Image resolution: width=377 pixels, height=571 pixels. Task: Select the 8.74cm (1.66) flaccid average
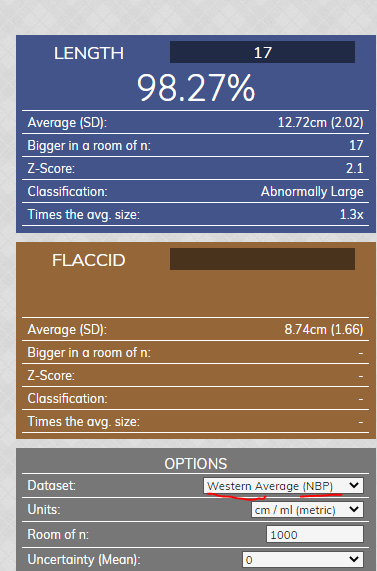pos(324,330)
